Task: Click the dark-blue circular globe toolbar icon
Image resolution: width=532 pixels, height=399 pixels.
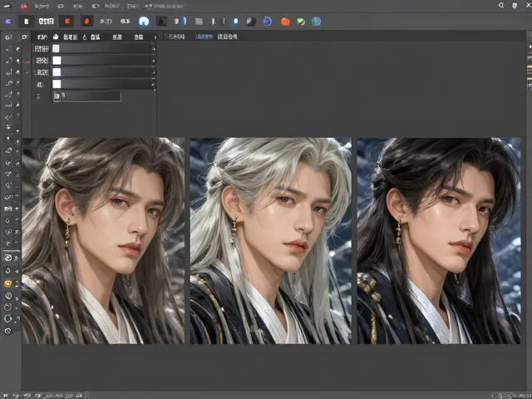Action: pyautogui.click(x=268, y=22)
